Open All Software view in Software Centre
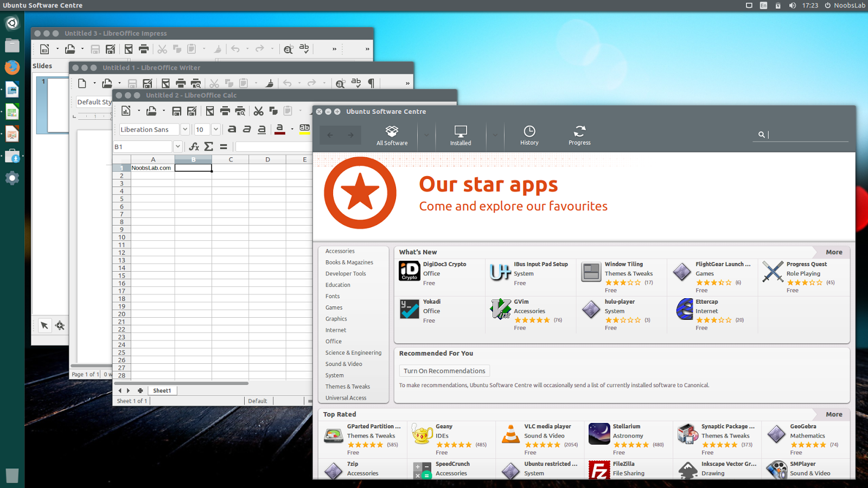Screen dimensions: 868x488 tap(392, 135)
